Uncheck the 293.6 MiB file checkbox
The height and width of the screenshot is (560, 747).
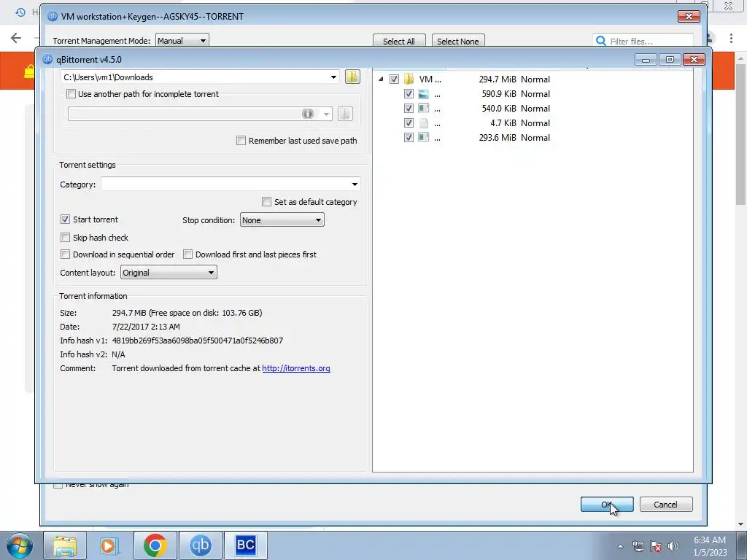point(409,137)
